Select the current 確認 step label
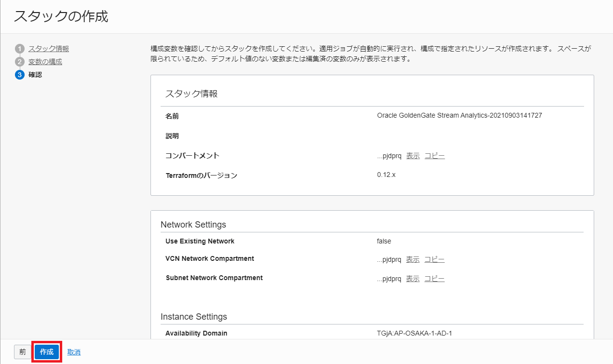Screen dimensions: 613x364 35,75
